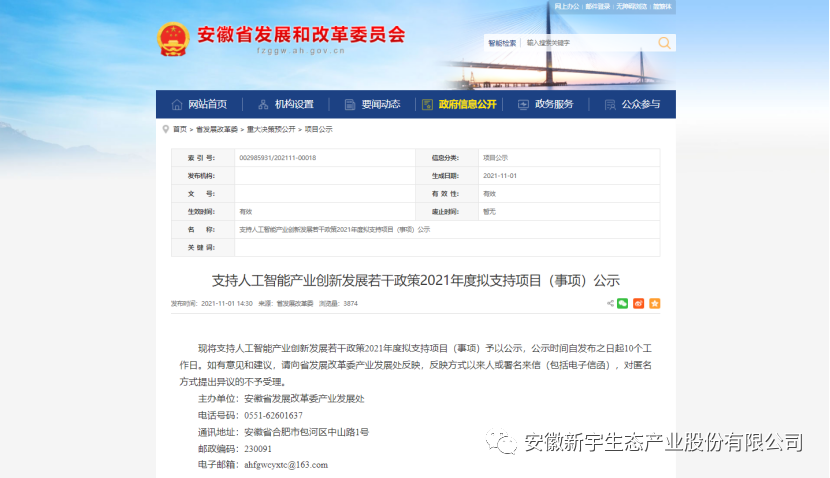Share the article via WeChat icon

tap(622, 303)
